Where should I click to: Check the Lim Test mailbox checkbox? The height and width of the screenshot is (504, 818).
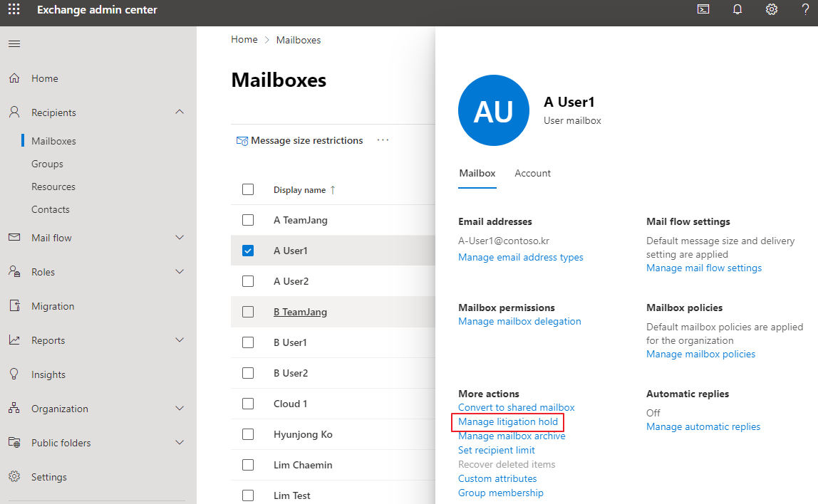click(x=248, y=495)
